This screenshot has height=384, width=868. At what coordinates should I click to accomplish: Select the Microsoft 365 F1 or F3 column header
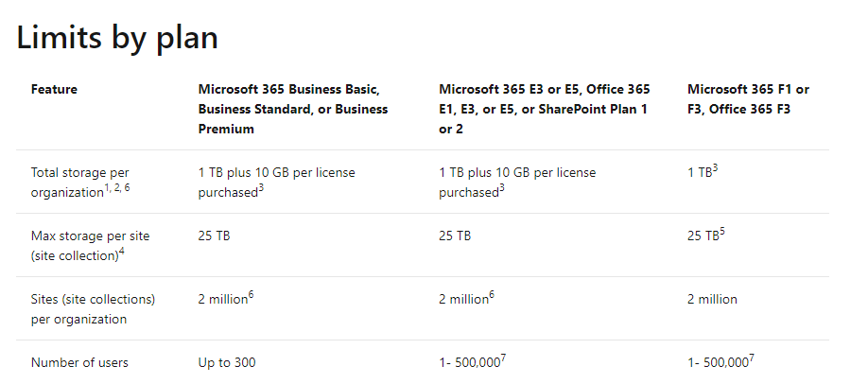(748, 99)
